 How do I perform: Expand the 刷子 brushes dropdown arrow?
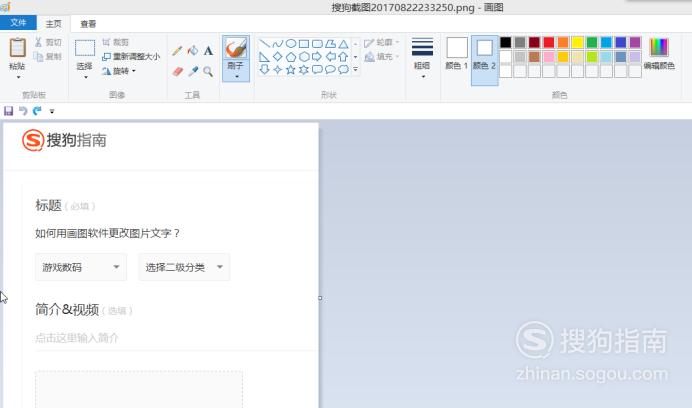236,77
